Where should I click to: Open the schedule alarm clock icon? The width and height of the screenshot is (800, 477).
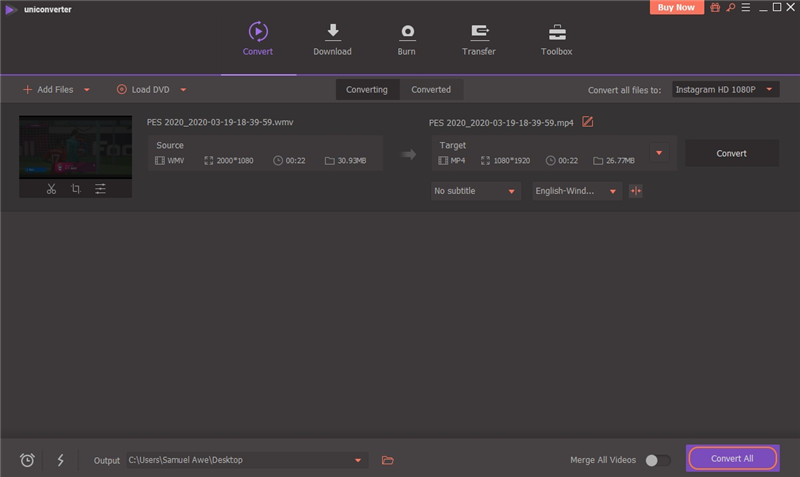click(x=28, y=460)
